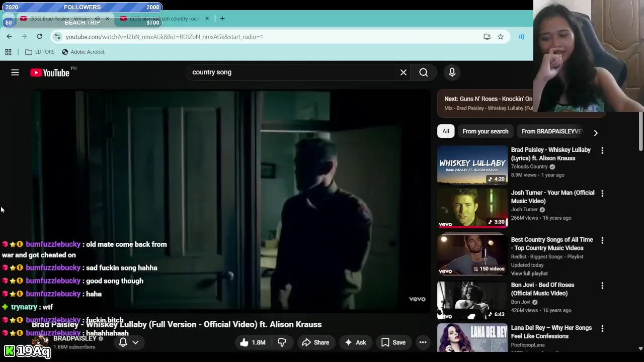
Task: Share the video
Action: (x=315, y=342)
